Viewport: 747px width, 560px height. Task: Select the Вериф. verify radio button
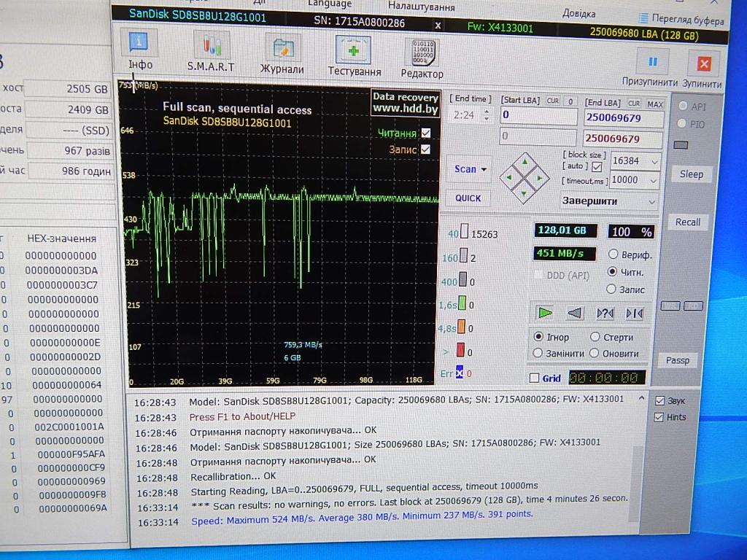[613, 254]
